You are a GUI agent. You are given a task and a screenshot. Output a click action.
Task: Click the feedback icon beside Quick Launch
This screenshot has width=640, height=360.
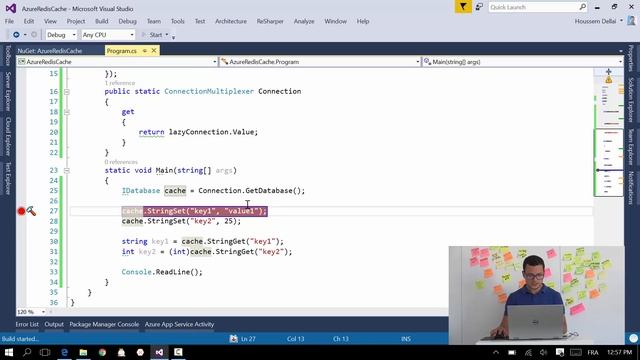point(479,7)
